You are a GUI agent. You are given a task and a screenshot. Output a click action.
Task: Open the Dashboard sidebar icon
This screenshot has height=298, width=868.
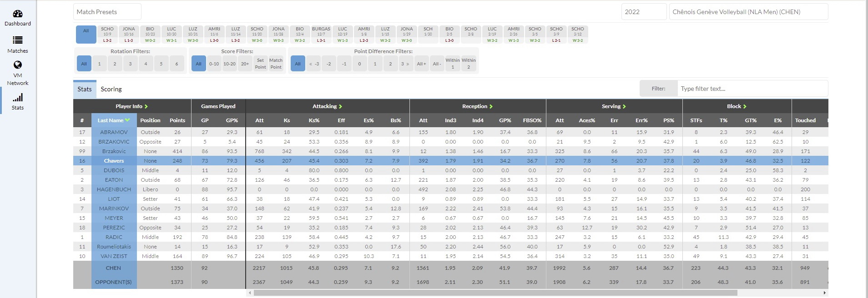point(18,14)
